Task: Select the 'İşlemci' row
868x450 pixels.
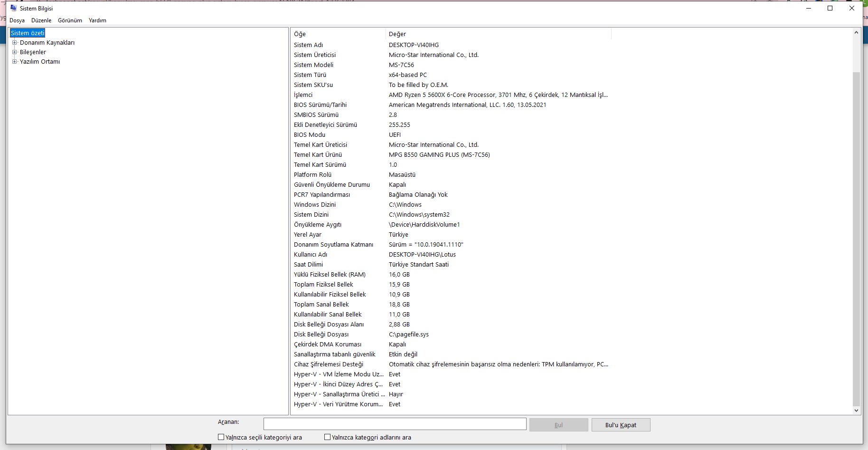Action: 451,95
